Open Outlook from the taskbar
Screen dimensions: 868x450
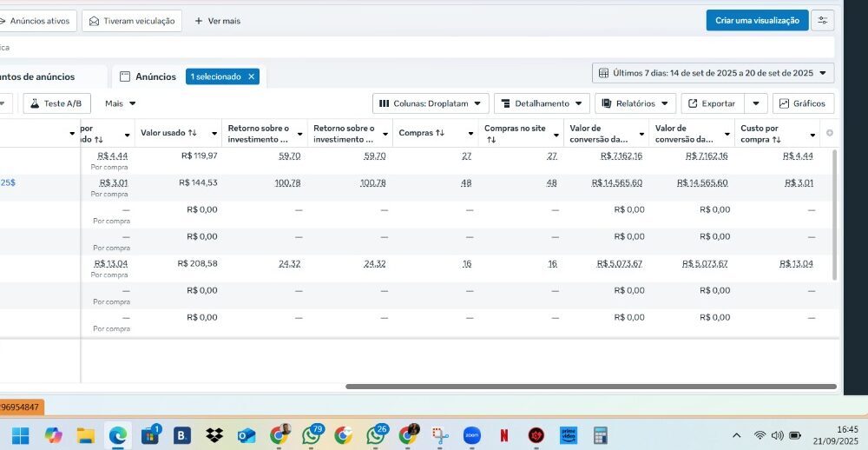[247, 435]
